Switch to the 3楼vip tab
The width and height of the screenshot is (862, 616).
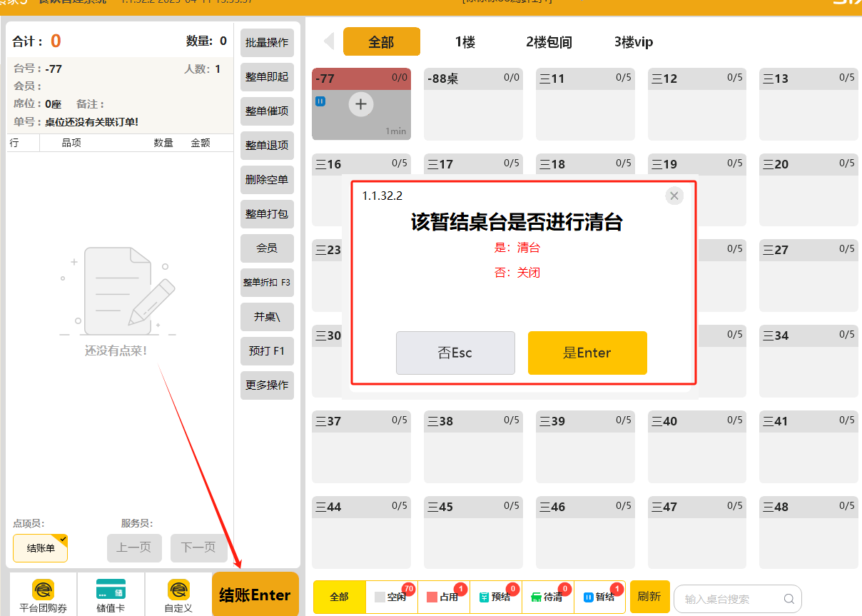pyautogui.click(x=633, y=42)
